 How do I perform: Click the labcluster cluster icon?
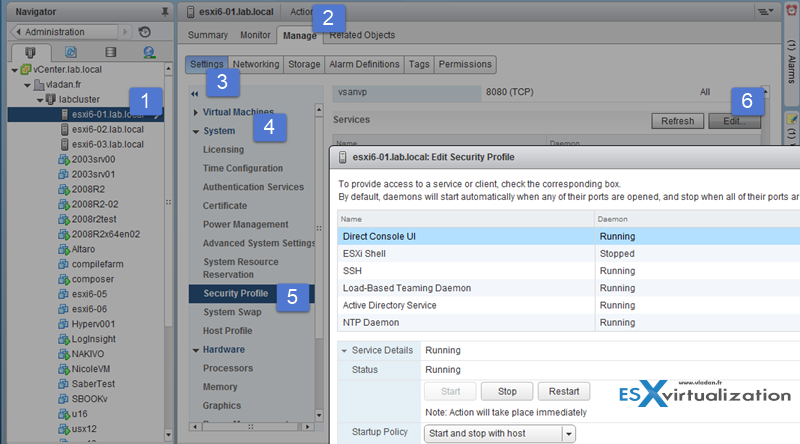point(51,99)
